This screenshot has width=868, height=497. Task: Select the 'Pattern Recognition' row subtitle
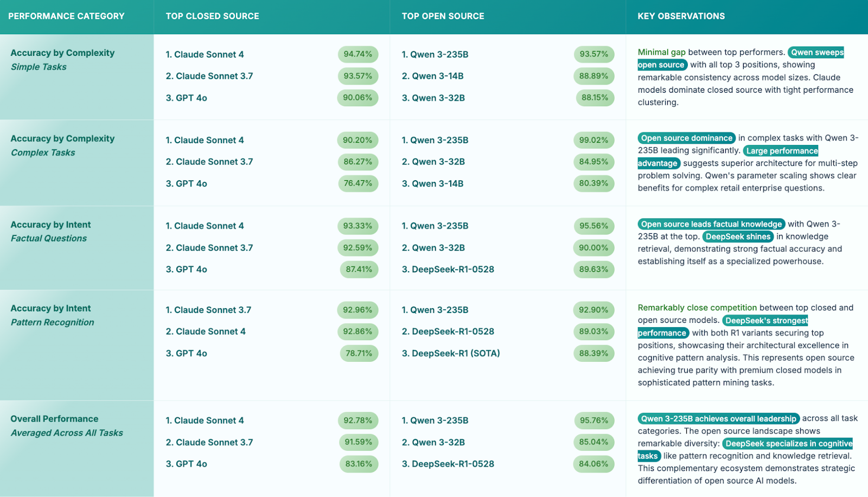(53, 322)
